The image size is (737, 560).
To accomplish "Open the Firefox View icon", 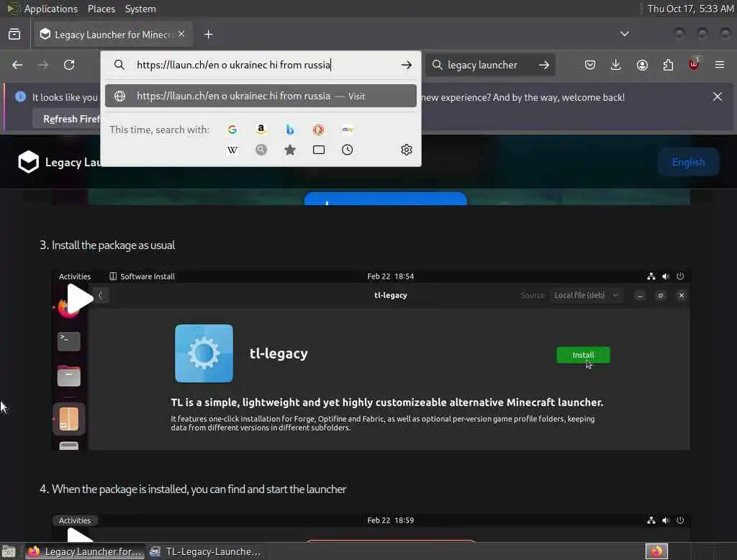I will [14, 35].
